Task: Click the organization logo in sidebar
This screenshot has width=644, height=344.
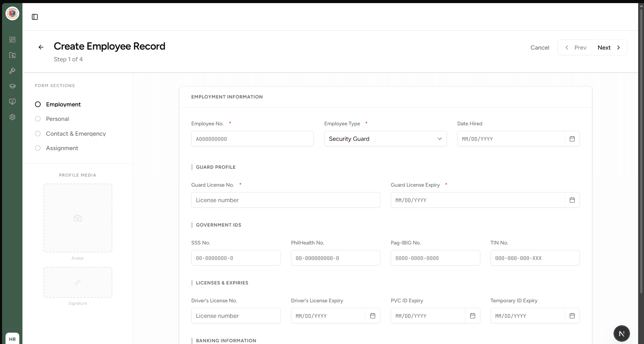Action: coord(12,13)
